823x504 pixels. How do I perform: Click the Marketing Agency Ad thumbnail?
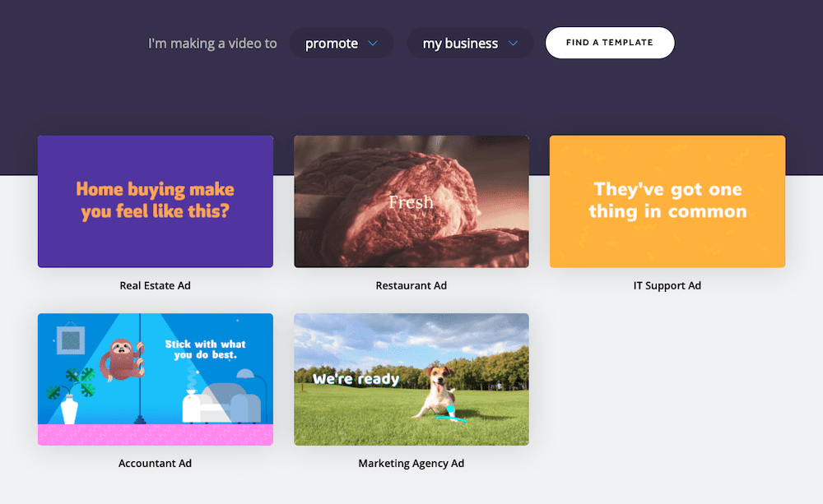tap(411, 379)
